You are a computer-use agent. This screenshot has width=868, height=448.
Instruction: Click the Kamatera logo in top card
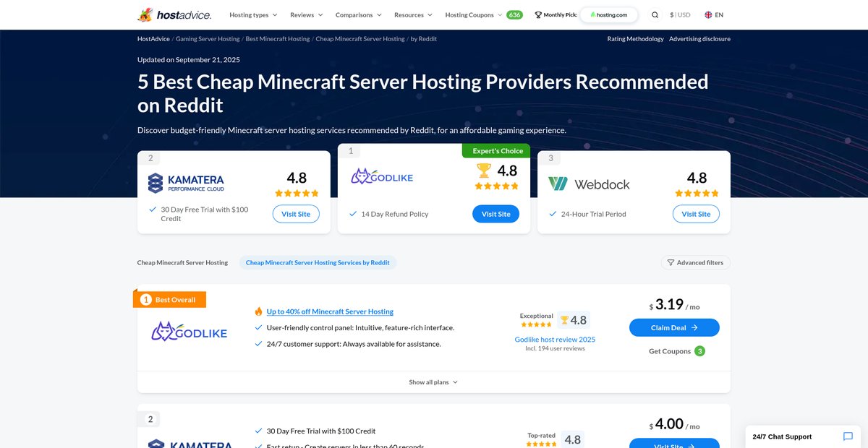tap(186, 183)
